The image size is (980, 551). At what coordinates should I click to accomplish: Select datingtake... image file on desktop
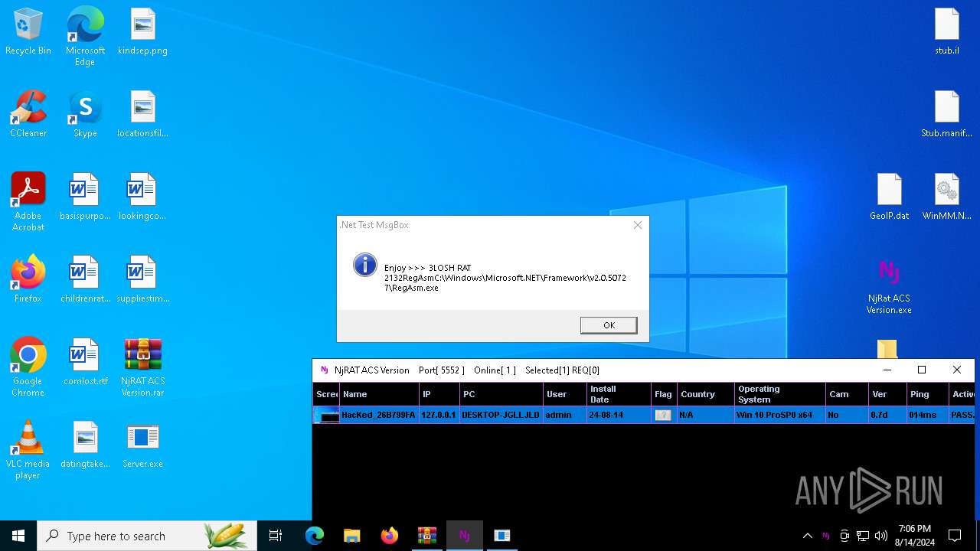tap(85, 445)
